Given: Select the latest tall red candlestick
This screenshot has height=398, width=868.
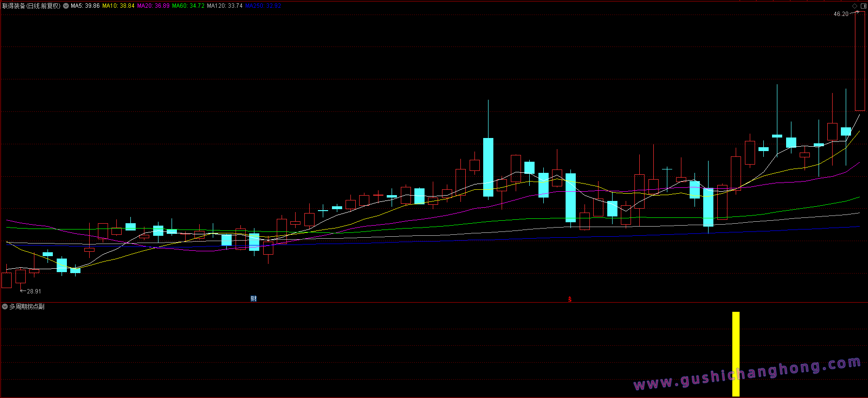Looking at the screenshot, I should pyautogui.click(x=860, y=61).
